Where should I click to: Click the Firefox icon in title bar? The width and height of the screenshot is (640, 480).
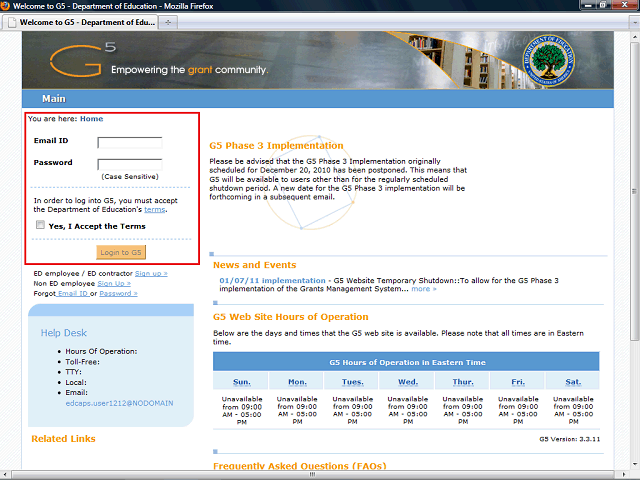tap(9, 6)
